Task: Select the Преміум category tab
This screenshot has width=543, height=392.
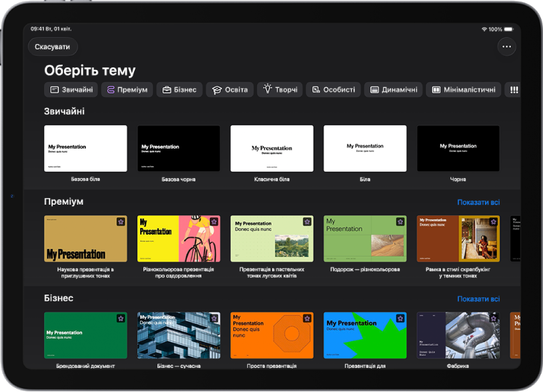Action: coord(127,90)
